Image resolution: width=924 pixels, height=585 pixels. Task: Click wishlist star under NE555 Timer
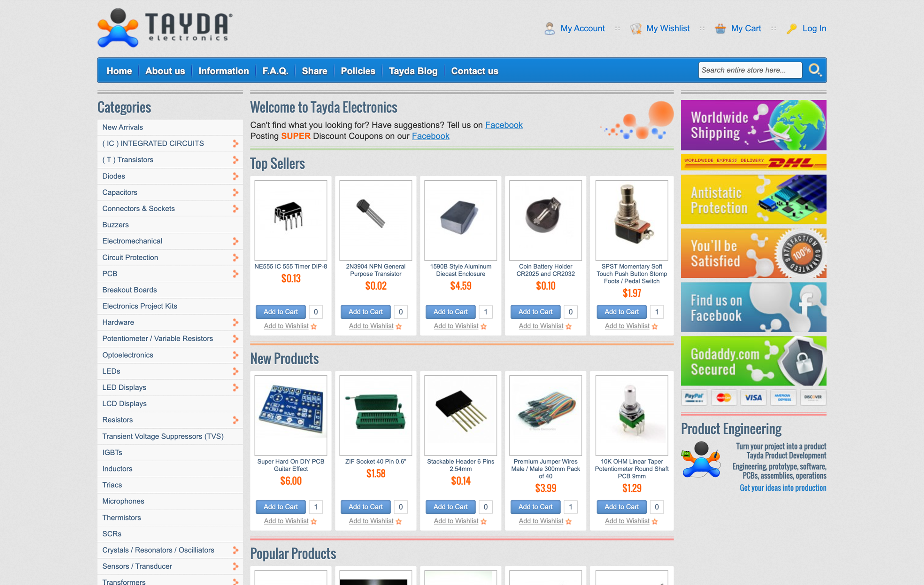point(314,326)
